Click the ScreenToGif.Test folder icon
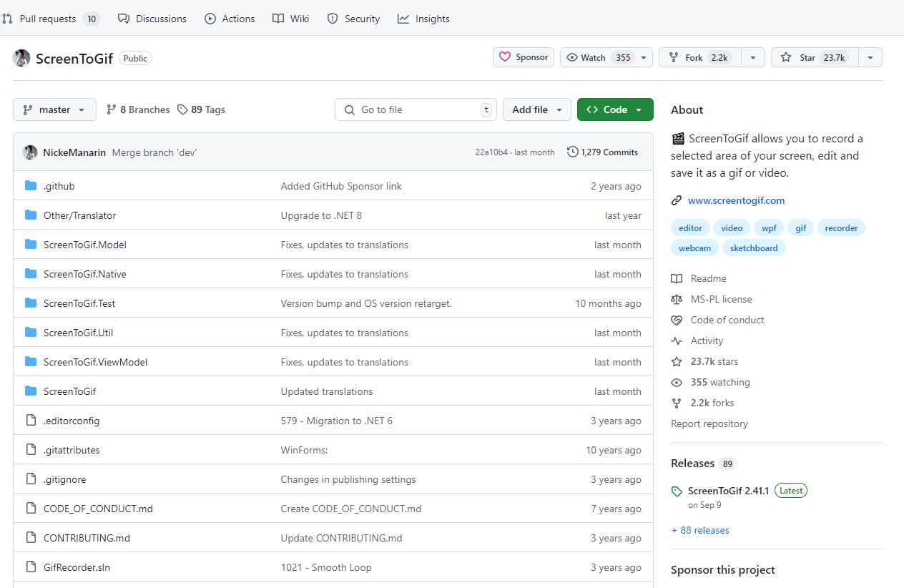904x588 pixels. [x=31, y=303]
